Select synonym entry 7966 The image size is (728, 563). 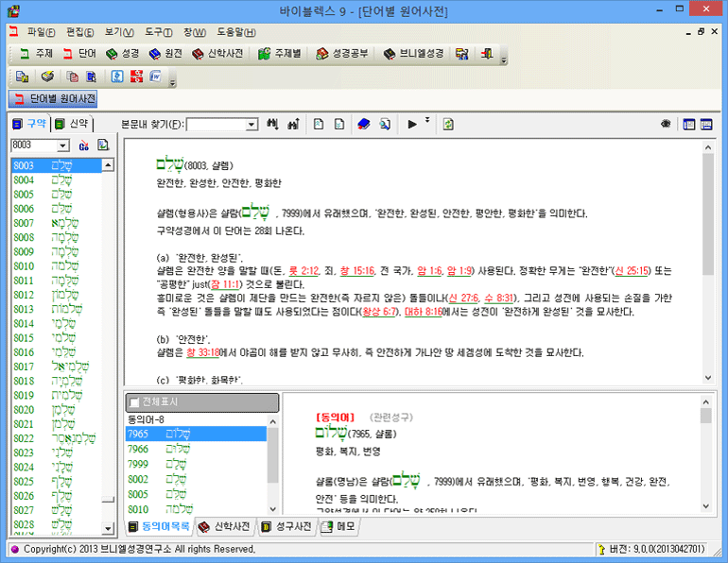tap(197, 450)
